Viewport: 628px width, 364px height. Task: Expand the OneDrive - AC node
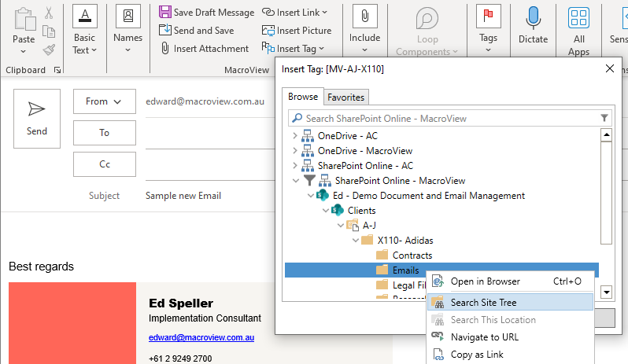coord(295,135)
